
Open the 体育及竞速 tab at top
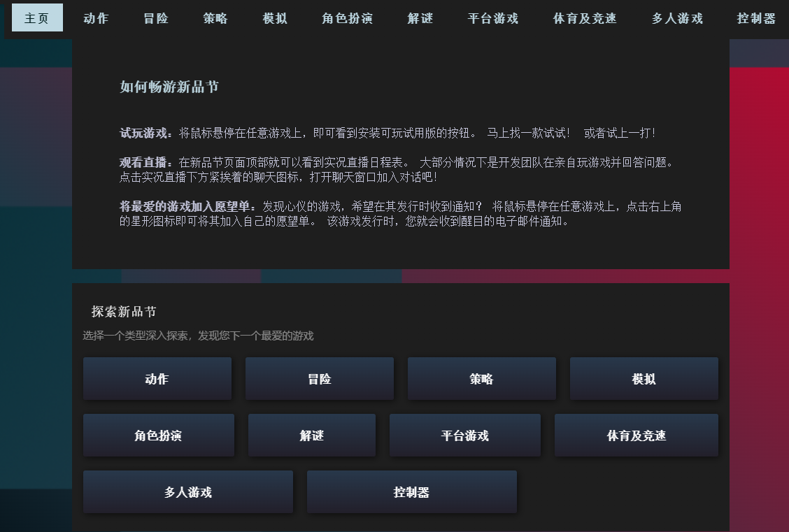tap(585, 18)
